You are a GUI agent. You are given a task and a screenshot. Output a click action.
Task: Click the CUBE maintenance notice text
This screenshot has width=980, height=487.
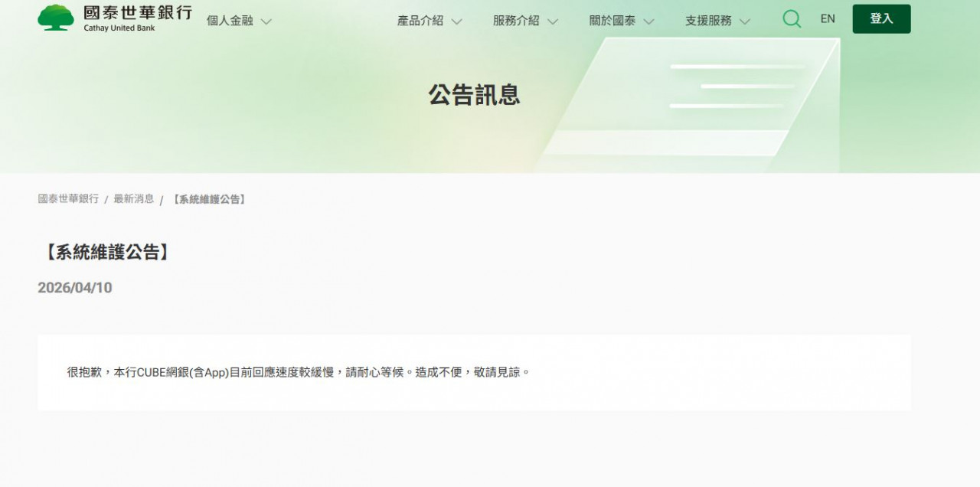click(296, 372)
